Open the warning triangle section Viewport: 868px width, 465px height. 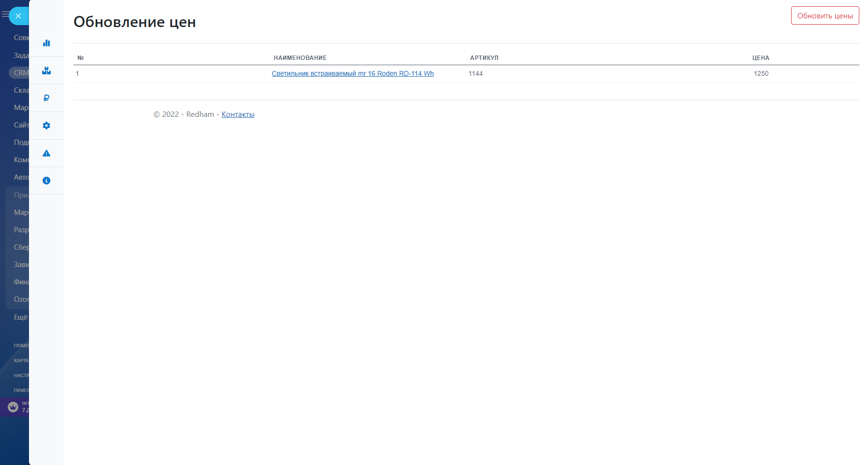[46, 153]
